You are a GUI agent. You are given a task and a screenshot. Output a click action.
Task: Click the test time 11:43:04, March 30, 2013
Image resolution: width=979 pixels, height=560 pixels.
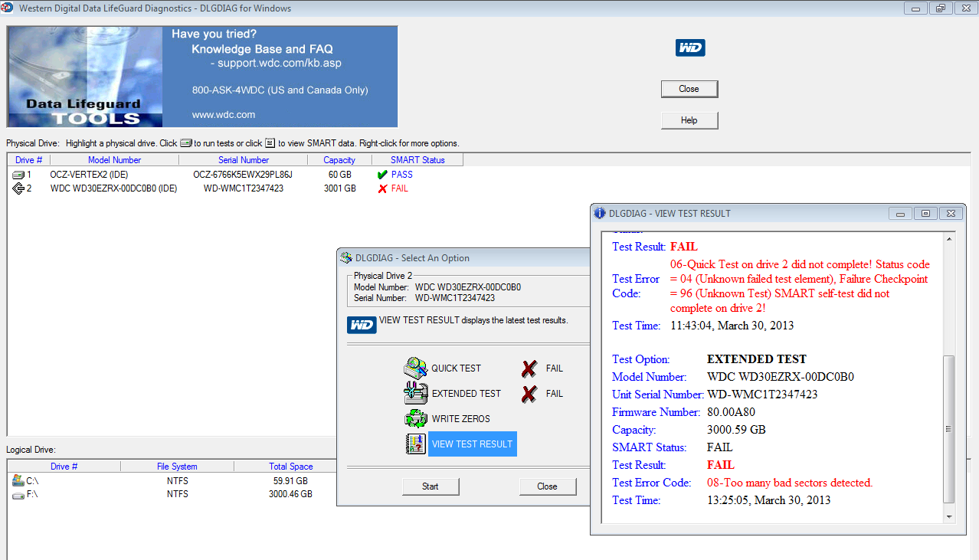tap(732, 326)
